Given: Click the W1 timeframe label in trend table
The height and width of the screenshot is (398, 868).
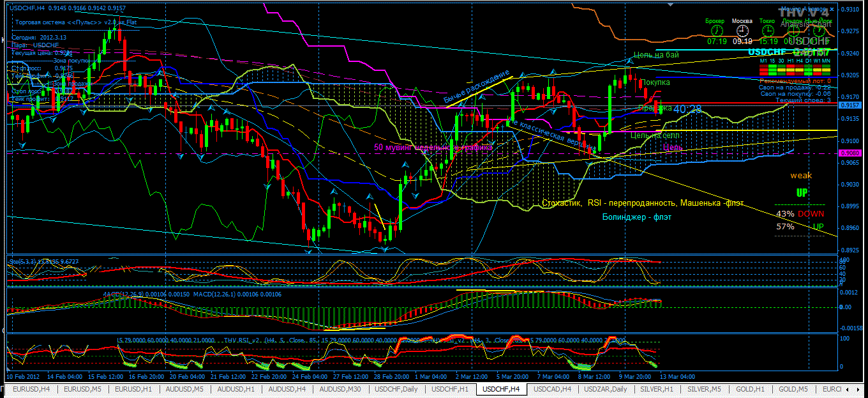Looking at the screenshot, I should click(817, 61).
